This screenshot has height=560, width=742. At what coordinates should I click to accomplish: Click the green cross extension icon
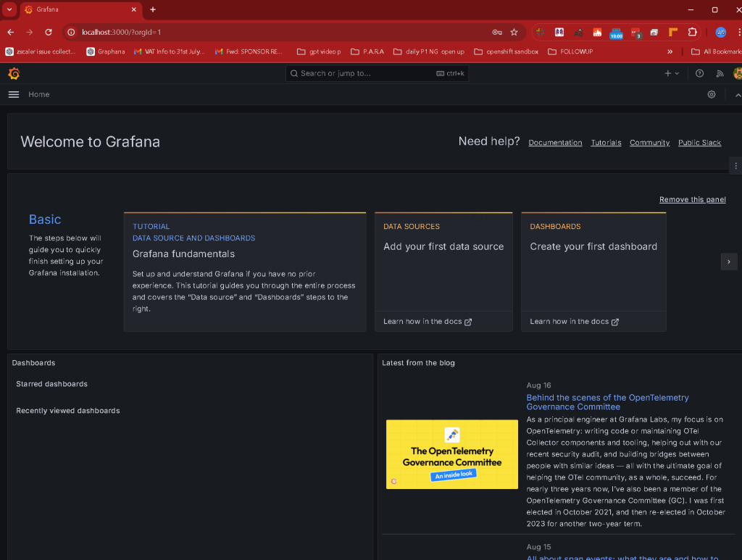click(540, 32)
